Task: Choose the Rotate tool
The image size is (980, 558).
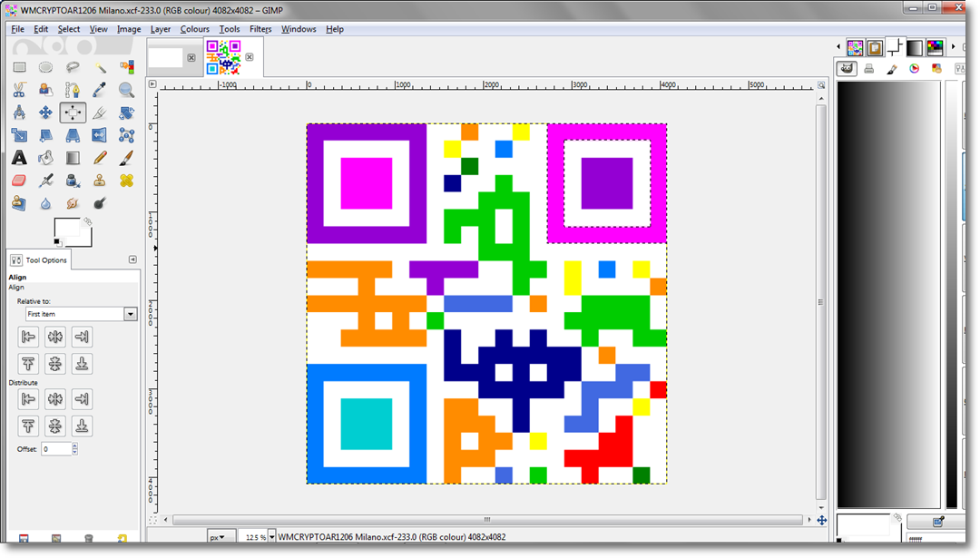Action: tap(126, 113)
